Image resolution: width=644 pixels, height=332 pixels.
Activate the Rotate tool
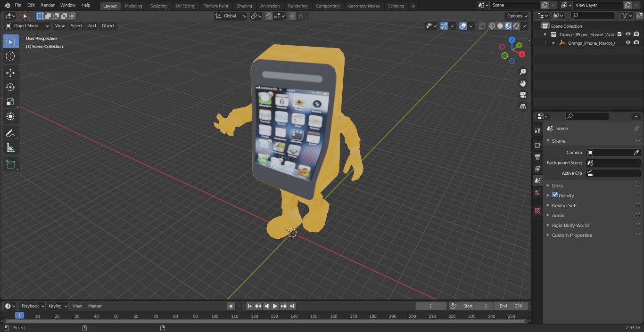point(10,87)
